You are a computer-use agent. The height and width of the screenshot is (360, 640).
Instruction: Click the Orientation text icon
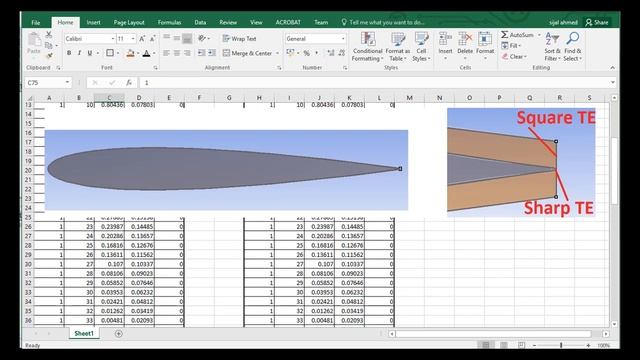pos(202,38)
